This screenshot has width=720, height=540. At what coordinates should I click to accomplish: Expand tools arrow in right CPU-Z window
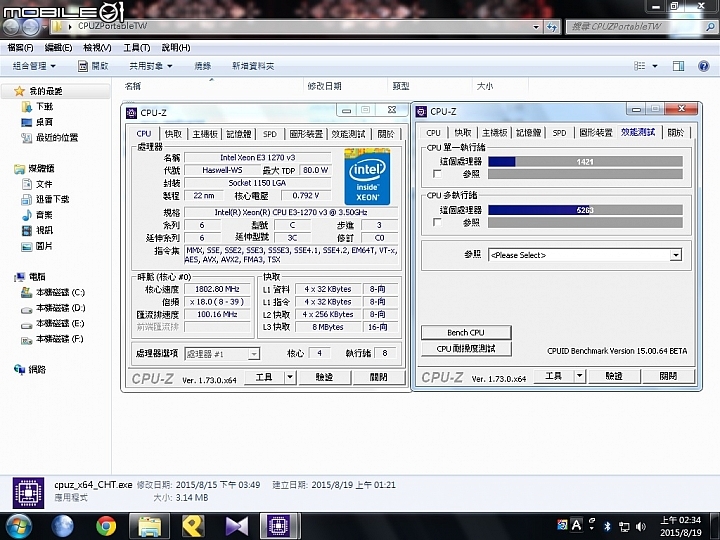tap(579, 376)
